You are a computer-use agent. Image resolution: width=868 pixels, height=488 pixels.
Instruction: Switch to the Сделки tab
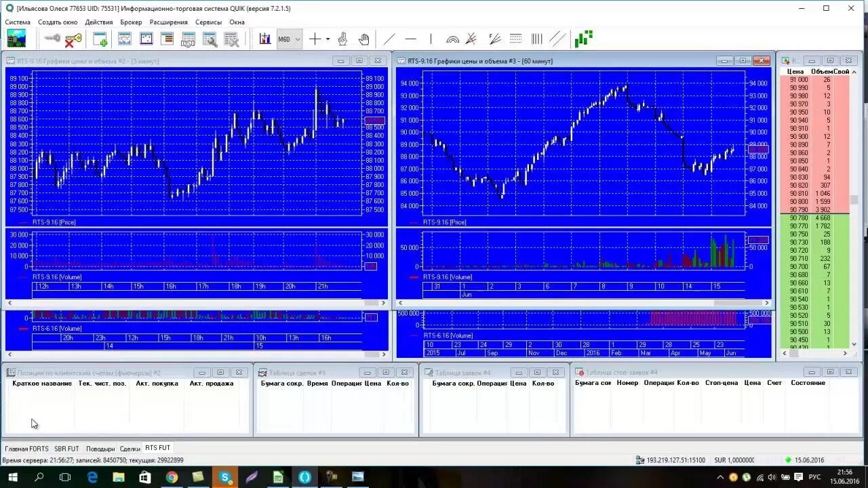click(130, 449)
